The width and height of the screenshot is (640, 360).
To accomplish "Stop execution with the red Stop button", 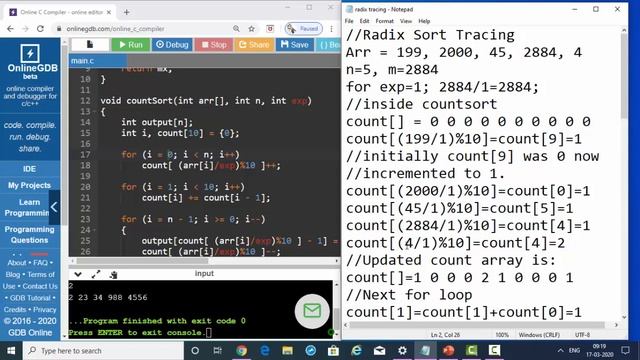I will [x=214, y=44].
